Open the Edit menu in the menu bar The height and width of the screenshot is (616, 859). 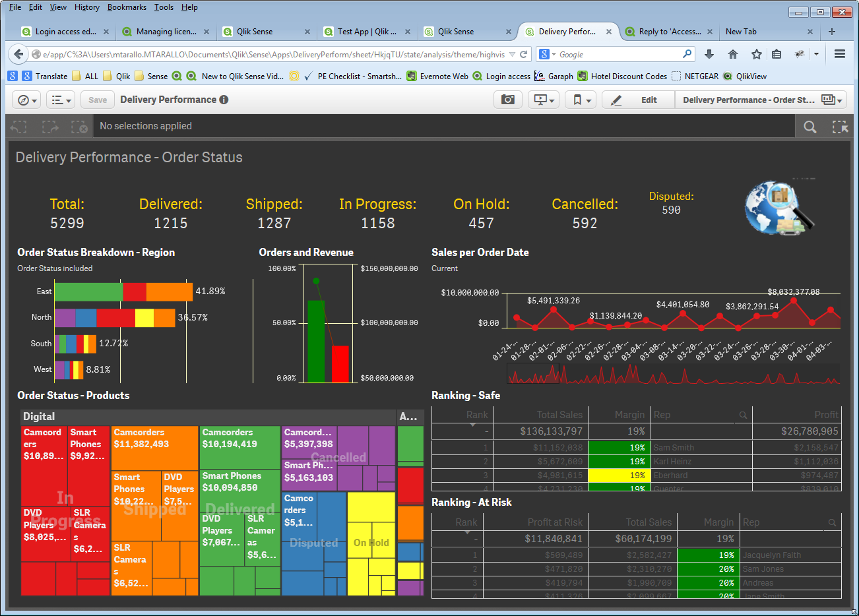point(36,7)
